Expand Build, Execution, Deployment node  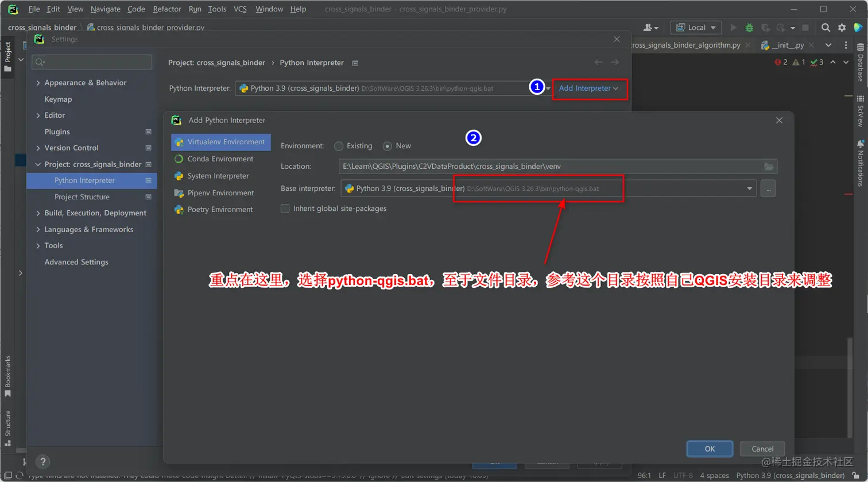38,213
